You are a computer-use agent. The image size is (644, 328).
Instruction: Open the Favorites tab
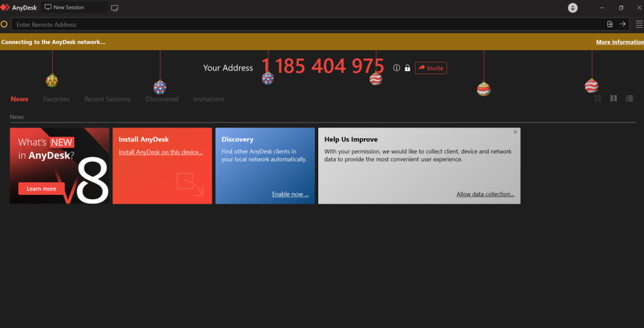(x=56, y=99)
